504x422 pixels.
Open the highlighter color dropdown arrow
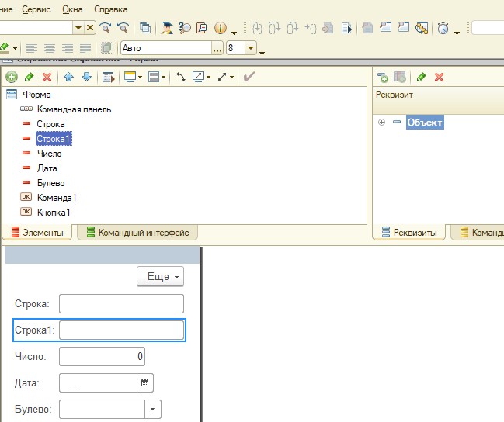(15, 49)
